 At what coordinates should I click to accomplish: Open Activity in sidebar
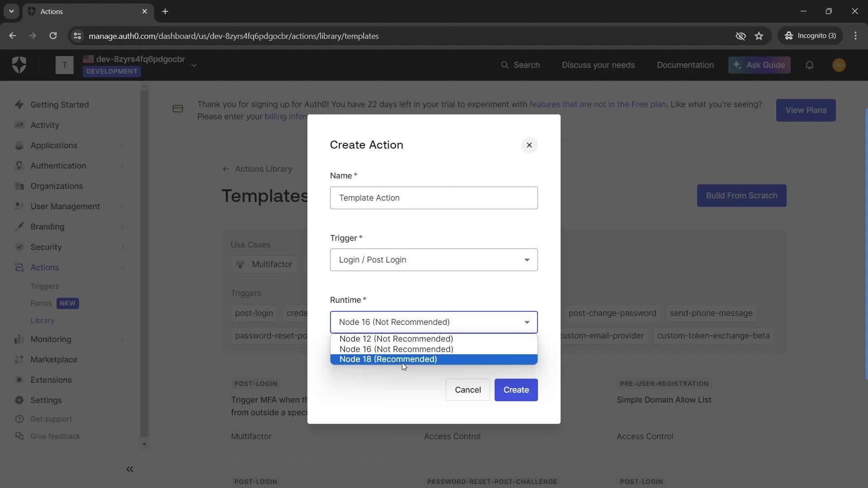click(x=44, y=125)
